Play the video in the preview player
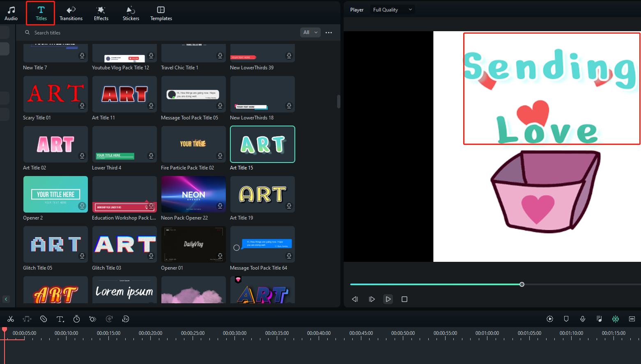This screenshot has height=364, width=641. 388,299
